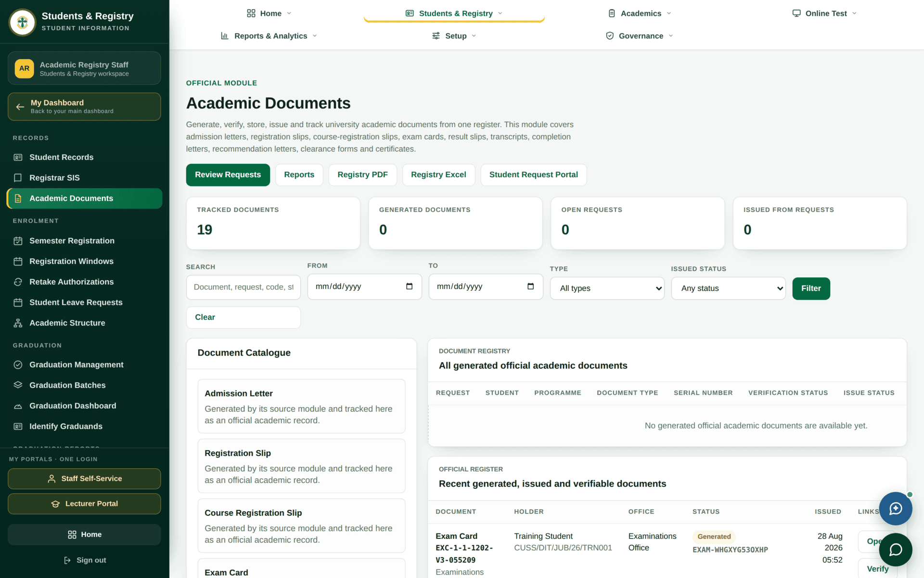Click the EXAM-WHGXYG53OXHP serial code
Image resolution: width=924 pixels, height=578 pixels.
(730, 550)
